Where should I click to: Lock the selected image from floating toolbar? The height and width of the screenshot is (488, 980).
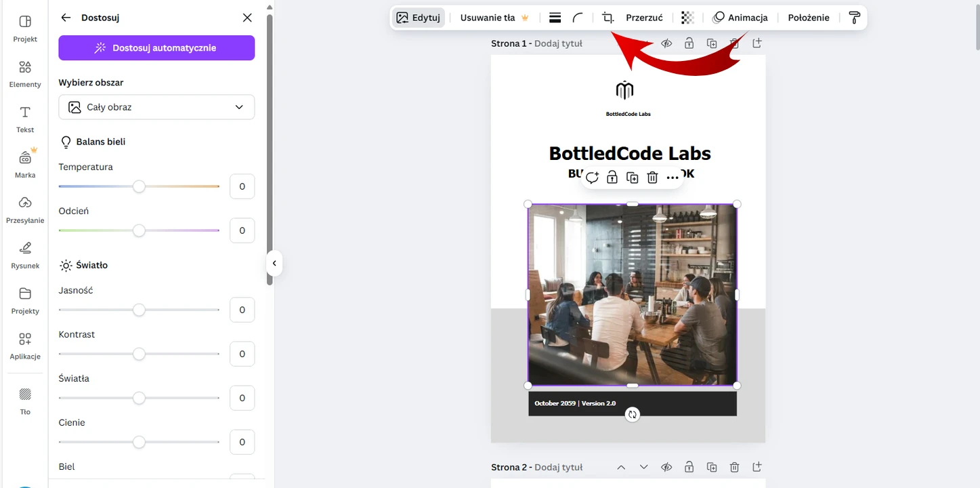(x=612, y=178)
